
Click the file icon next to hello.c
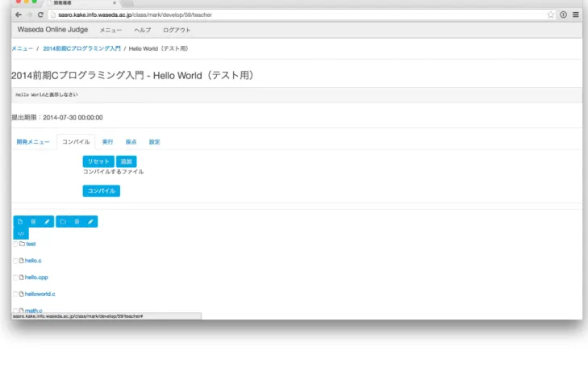[x=22, y=261]
